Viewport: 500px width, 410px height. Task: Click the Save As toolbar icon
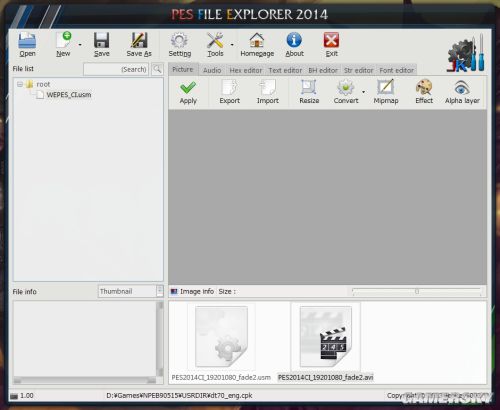click(x=139, y=41)
